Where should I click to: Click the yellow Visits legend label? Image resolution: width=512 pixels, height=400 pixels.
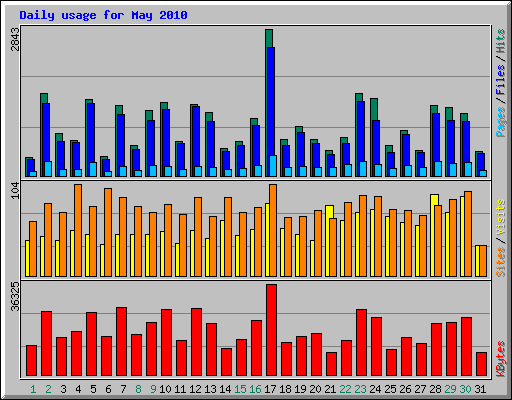pos(500,217)
